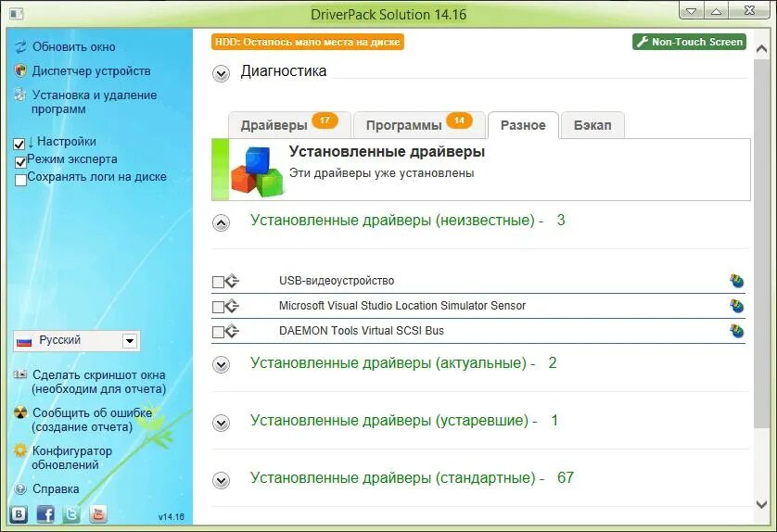Open the Русский language dropdown
The image size is (777, 532).
pos(77,341)
